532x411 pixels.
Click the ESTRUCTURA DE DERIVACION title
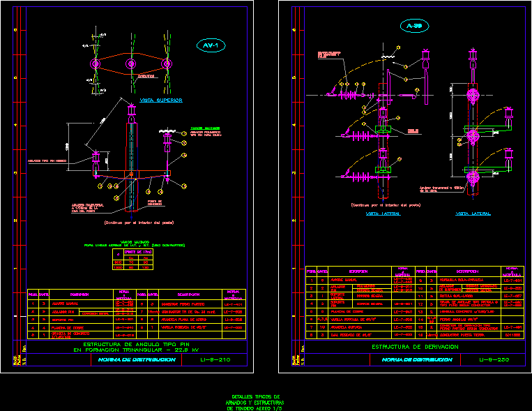415,347
